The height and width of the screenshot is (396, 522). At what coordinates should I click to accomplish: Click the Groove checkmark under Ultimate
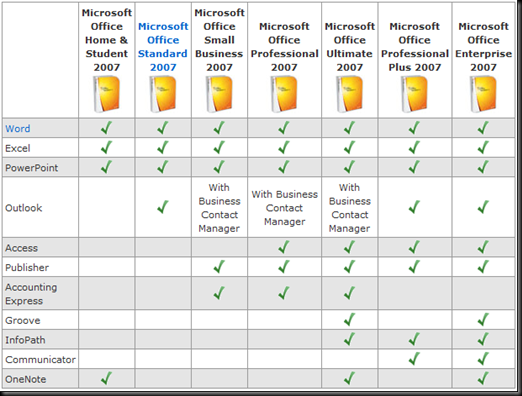[x=349, y=319]
